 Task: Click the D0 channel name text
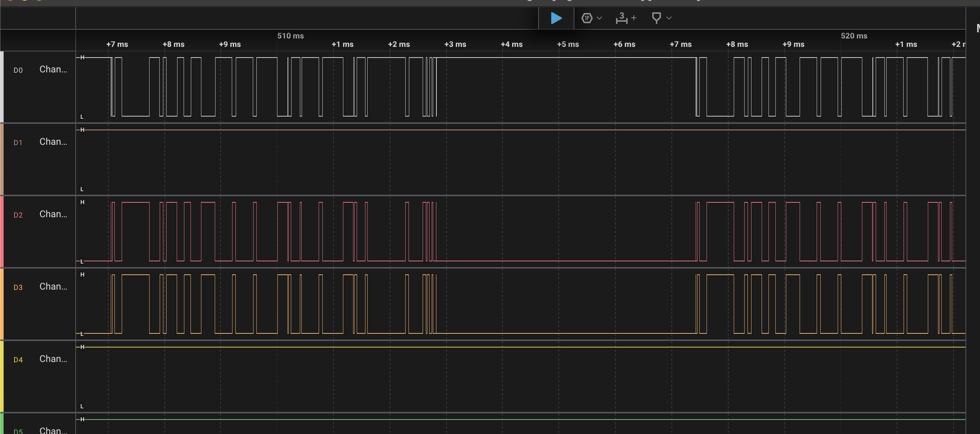tap(53, 69)
